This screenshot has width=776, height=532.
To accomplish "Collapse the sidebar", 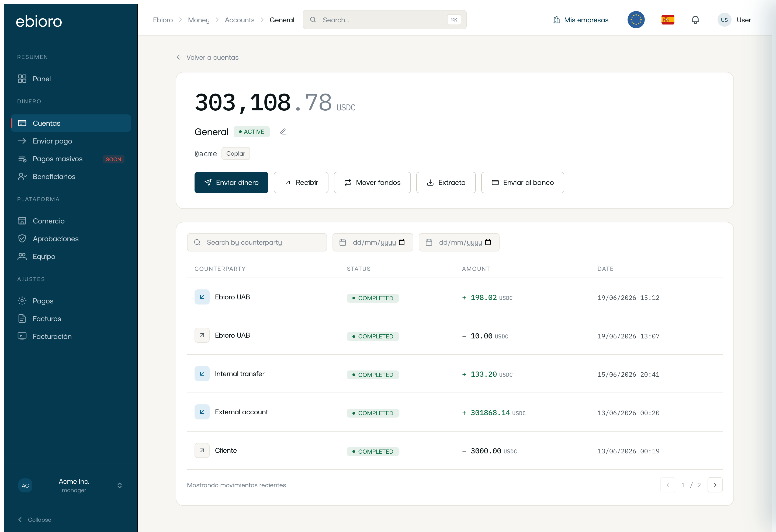I will (x=35, y=520).
